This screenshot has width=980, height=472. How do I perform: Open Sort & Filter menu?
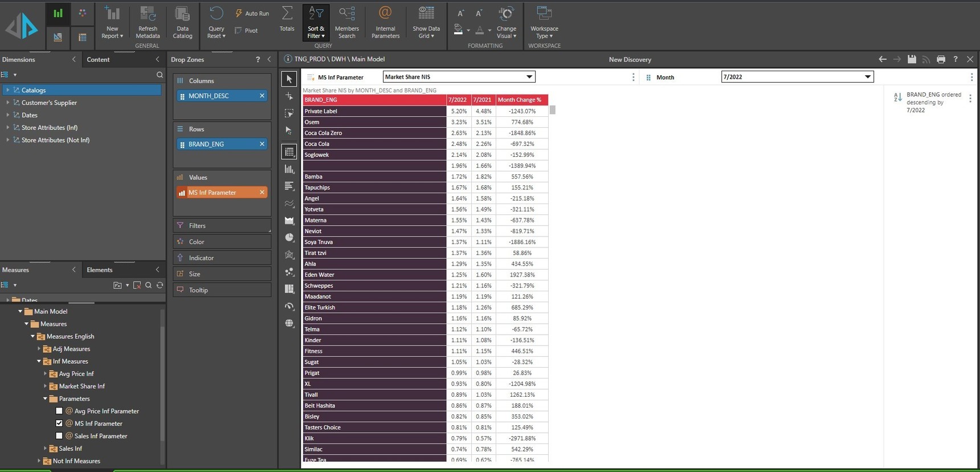(x=316, y=22)
